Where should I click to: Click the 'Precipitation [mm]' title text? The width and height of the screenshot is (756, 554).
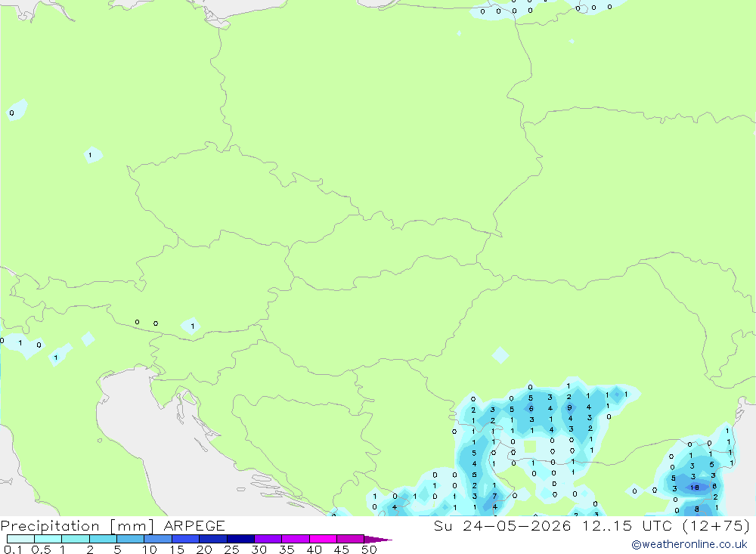[x=77, y=526]
